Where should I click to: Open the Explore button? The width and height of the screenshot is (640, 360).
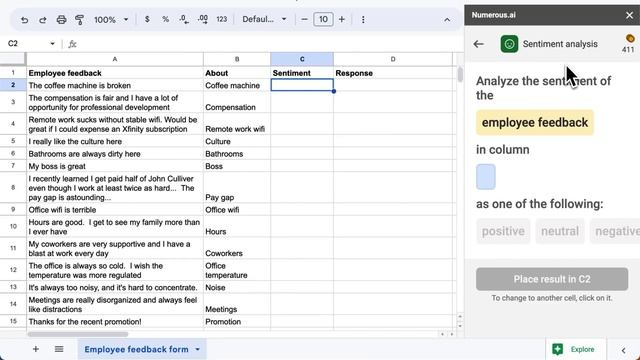(x=576, y=349)
